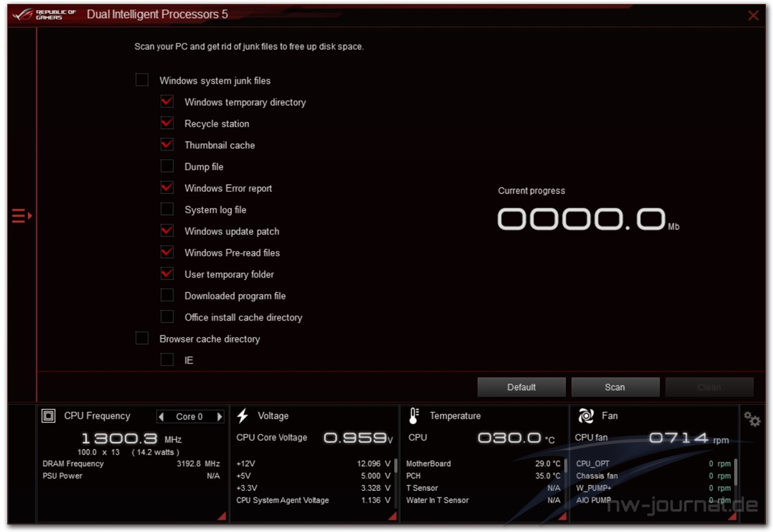
Task: Click the Temperature thermometer icon
Action: click(x=414, y=416)
